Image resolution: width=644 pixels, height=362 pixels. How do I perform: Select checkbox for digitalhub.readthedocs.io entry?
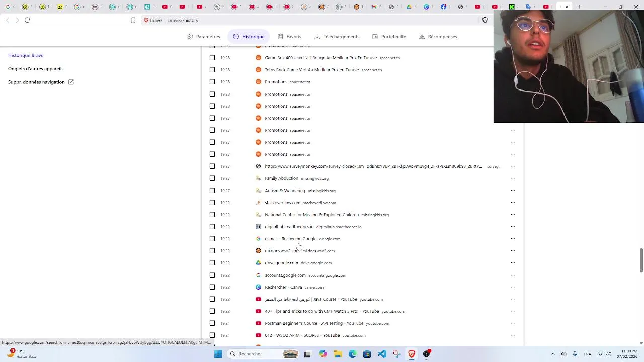(212, 227)
